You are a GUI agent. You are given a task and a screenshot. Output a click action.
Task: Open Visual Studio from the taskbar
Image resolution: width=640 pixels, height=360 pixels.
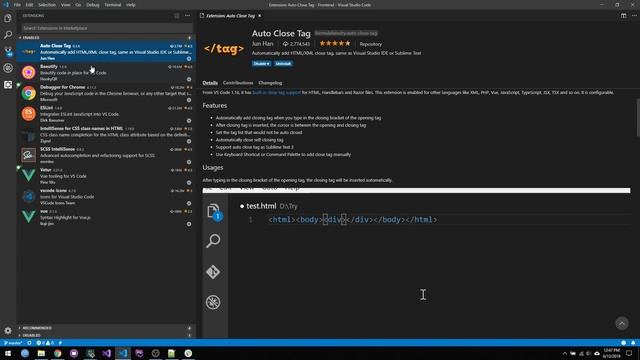pyautogui.click(x=107, y=353)
